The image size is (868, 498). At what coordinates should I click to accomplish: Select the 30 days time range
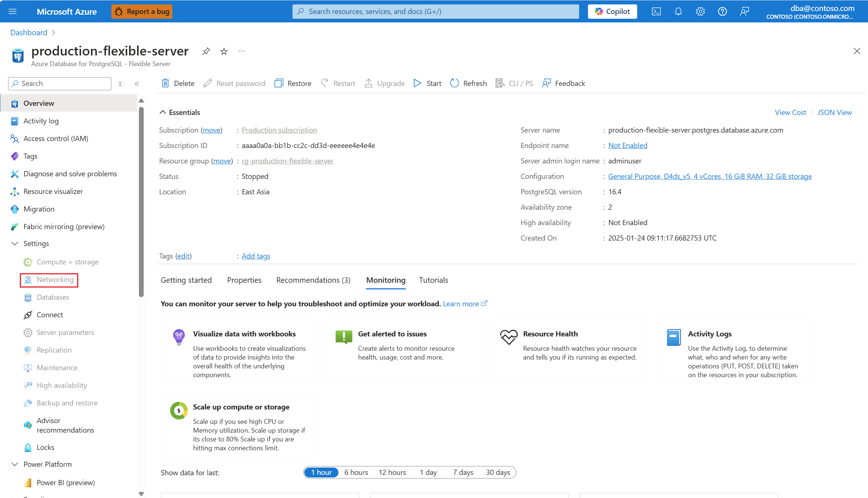[498, 472]
